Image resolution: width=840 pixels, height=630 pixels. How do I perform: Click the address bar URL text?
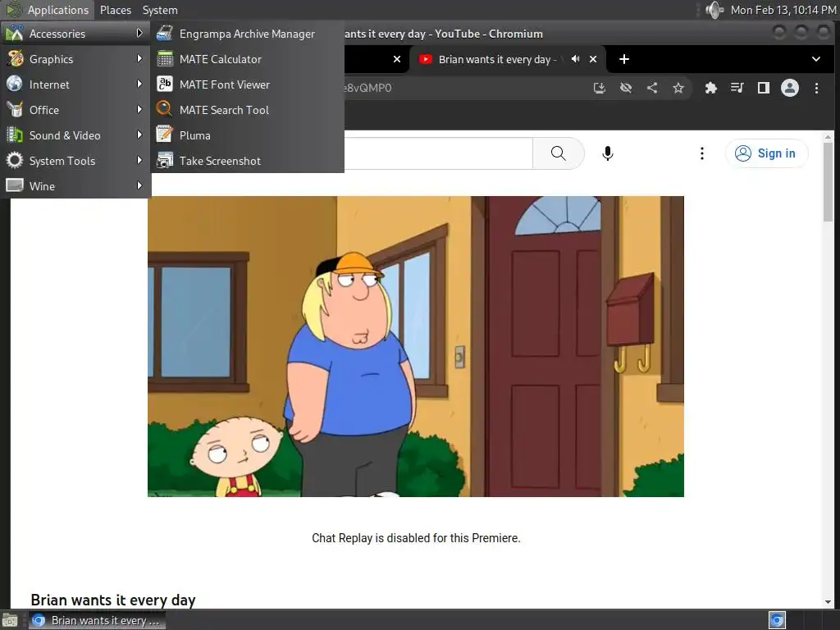(x=367, y=88)
